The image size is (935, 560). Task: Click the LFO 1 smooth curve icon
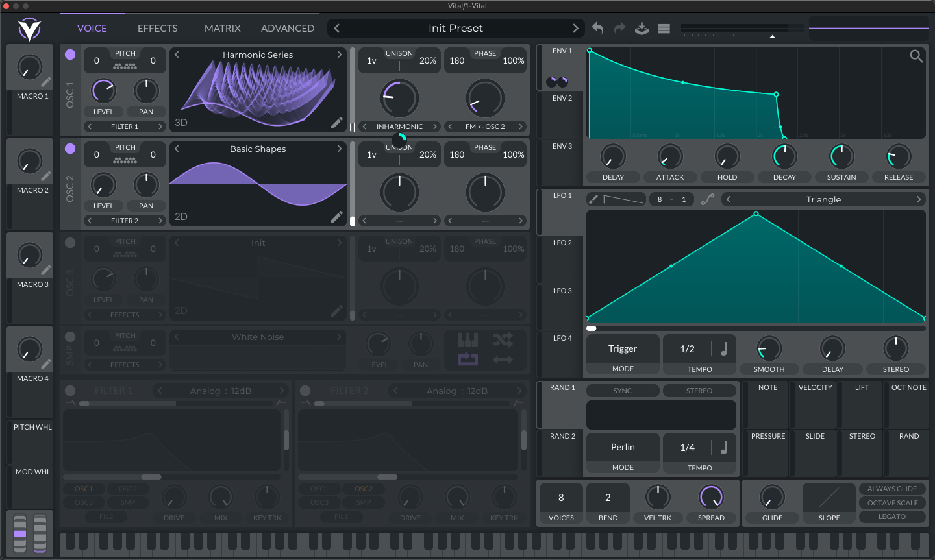[708, 199]
